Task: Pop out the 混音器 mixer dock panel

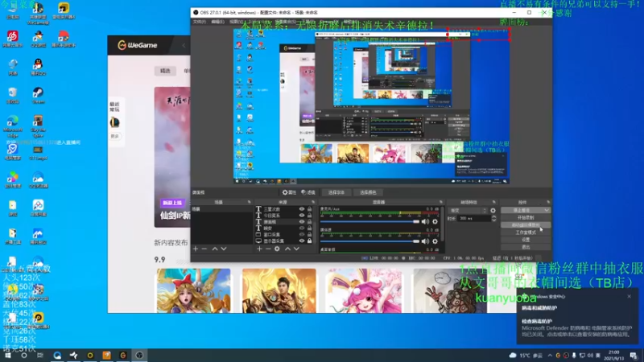Action: (440, 203)
